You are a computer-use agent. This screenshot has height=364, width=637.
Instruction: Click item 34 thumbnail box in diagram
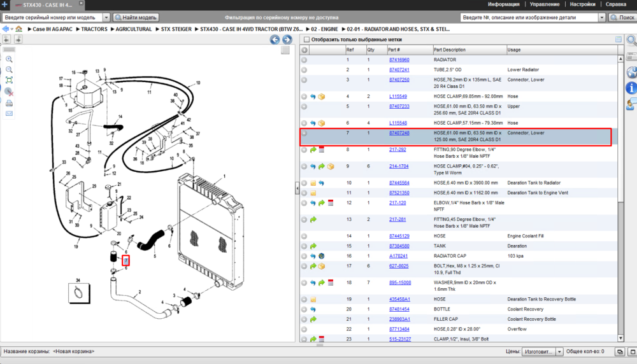tap(79, 293)
